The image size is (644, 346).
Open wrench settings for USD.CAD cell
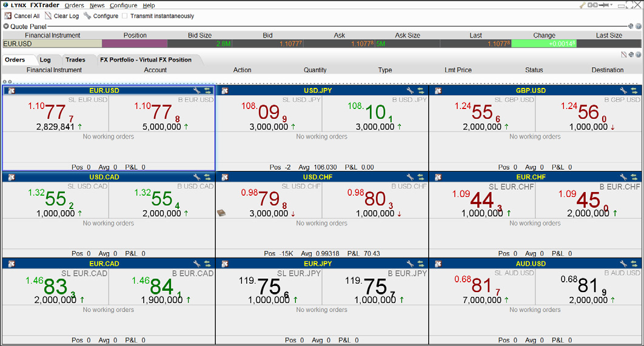click(x=196, y=178)
